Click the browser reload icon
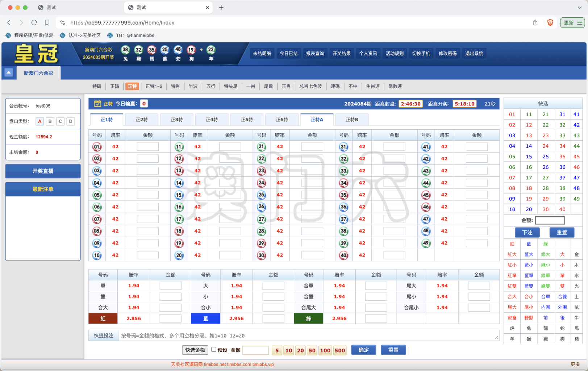 [34, 22]
